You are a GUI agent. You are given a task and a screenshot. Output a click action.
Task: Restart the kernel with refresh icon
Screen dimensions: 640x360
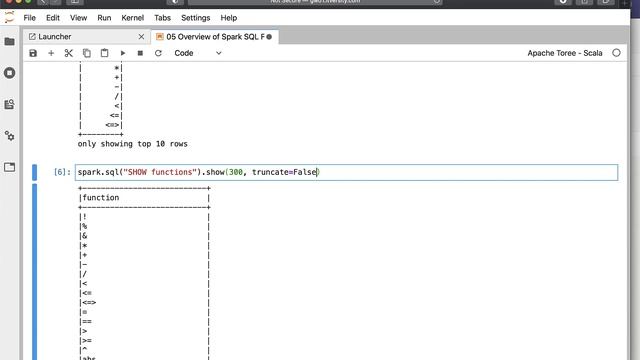158,53
